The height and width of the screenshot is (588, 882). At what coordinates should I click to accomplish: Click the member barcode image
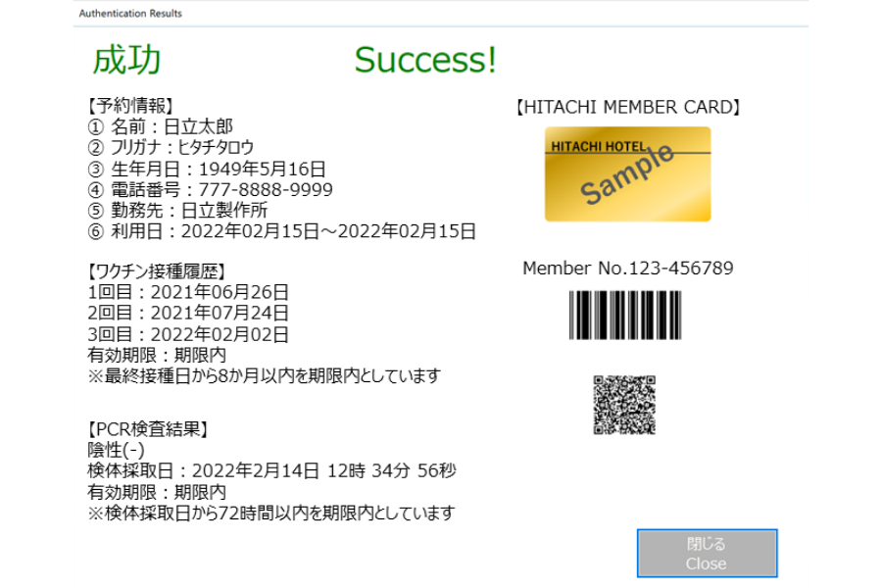625,316
